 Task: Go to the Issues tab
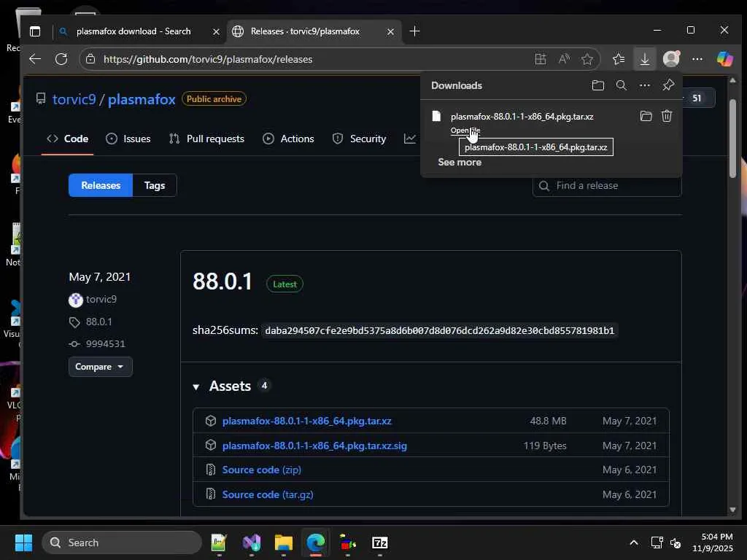[x=128, y=139]
